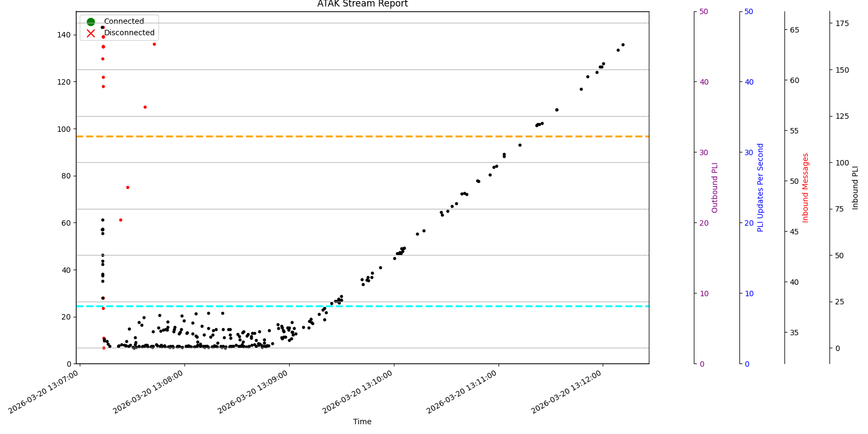This screenshot has height=434, width=868.
Task: Click the Disconnected legend label text
Action: pyautogui.click(x=129, y=33)
